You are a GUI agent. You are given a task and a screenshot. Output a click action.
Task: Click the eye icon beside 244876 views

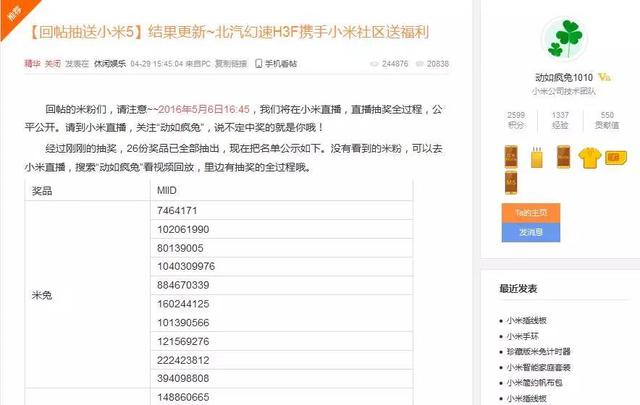click(x=374, y=64)
